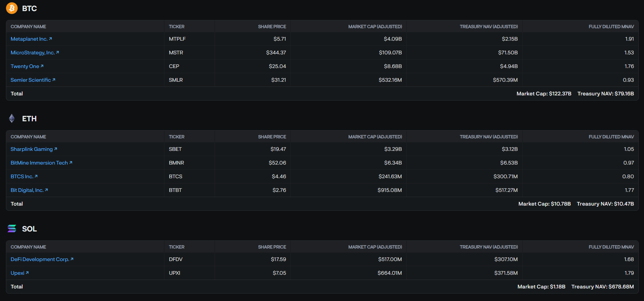Open the BitMine Immersion Tech link
Viewport: 644px width, 301px height.
tap(41, 163)
